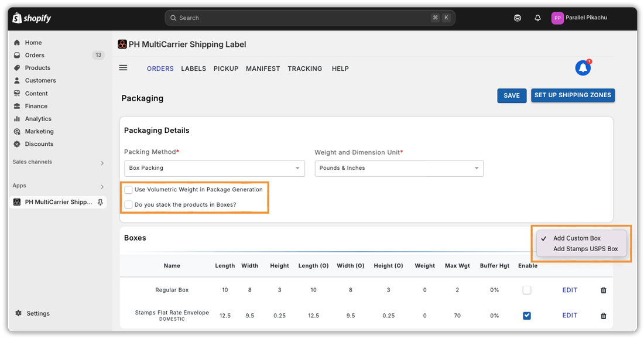Image resolution: width=644 pixels, height=339 pixels.
Task: Switch to the ORDERS tab
Action: point(160,69)
